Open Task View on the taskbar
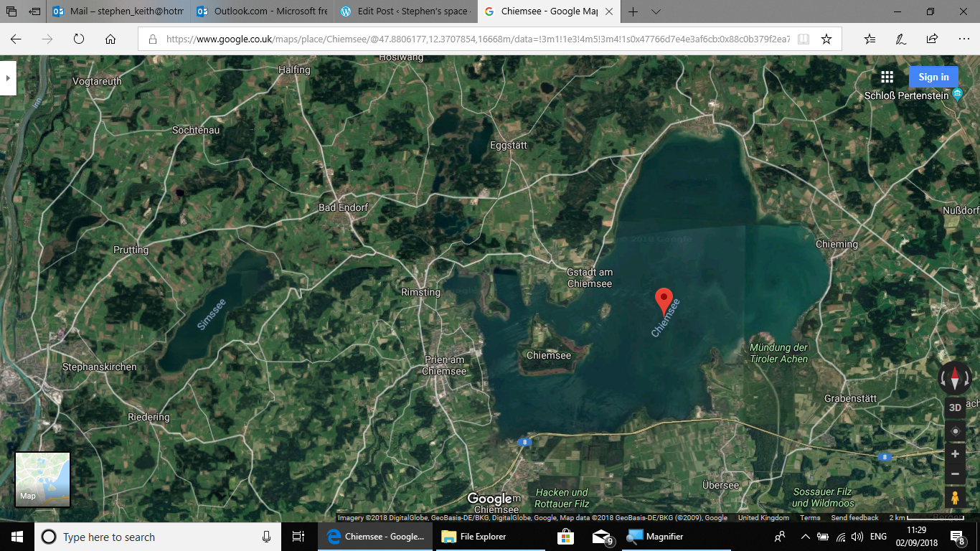 (298, 537)
